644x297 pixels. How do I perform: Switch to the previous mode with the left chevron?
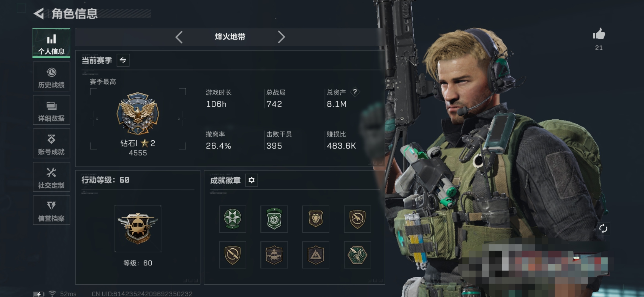(x=179, y=37)
